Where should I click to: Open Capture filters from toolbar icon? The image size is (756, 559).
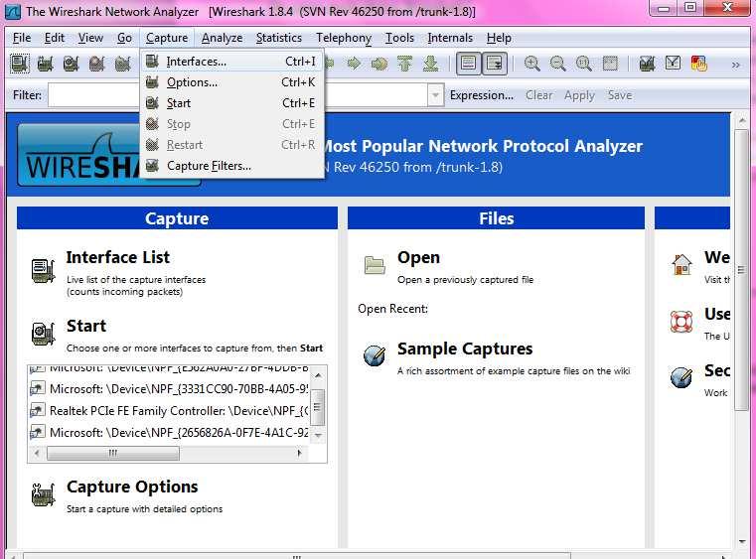(647, 64)
